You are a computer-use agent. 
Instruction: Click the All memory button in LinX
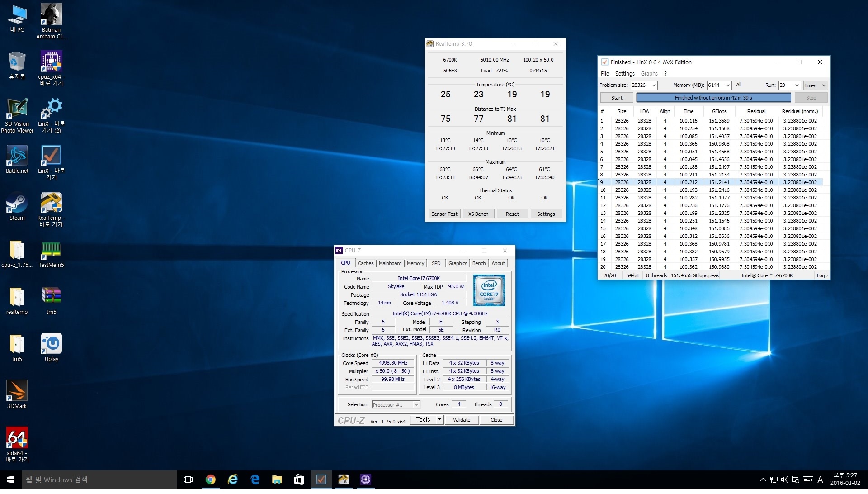tap(738, 85)
